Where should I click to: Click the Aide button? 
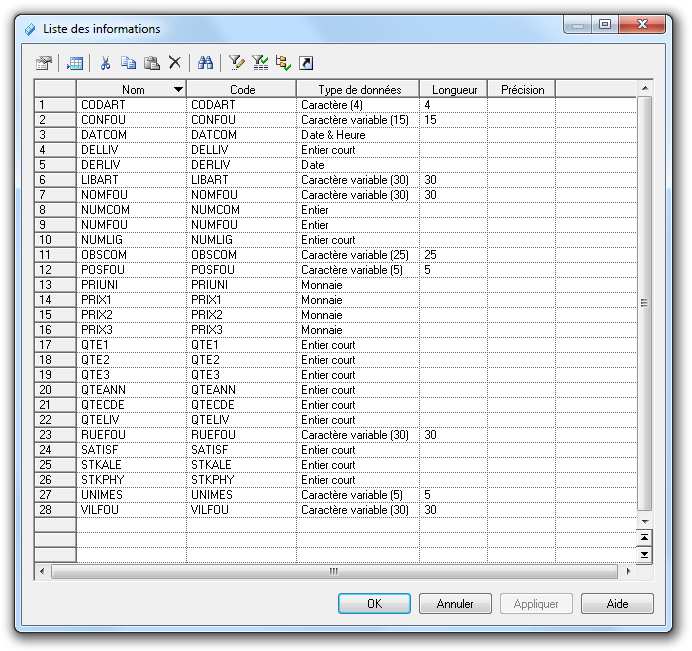coord(616,604)
